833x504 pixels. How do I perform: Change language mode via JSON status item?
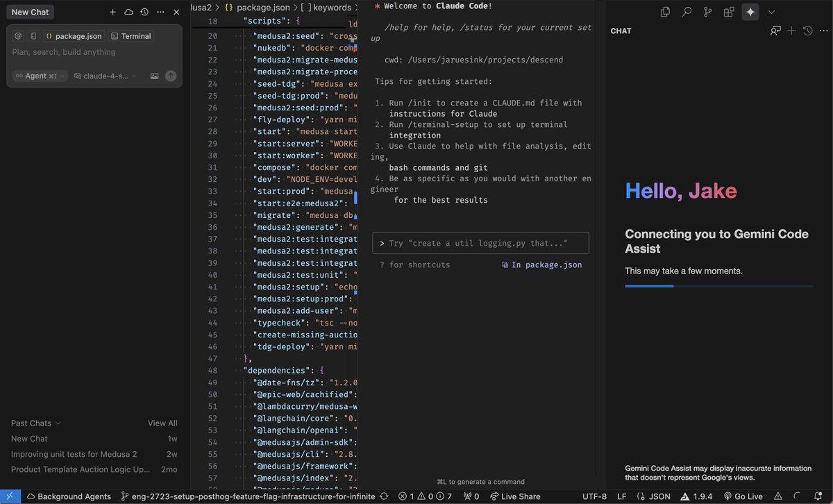point(654,496)
